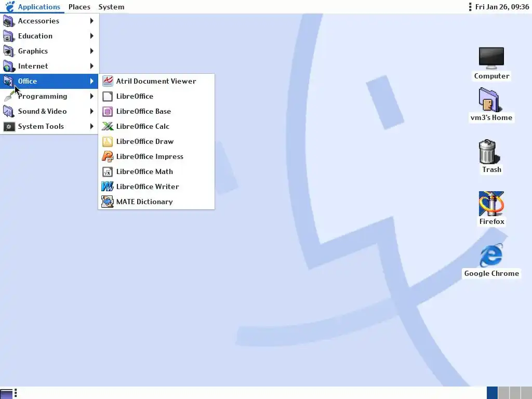The width and height of the screenshot is (532, 399).
Task: Launch LibreOffice Impress from the menu
Action: [x=156, y=156]
